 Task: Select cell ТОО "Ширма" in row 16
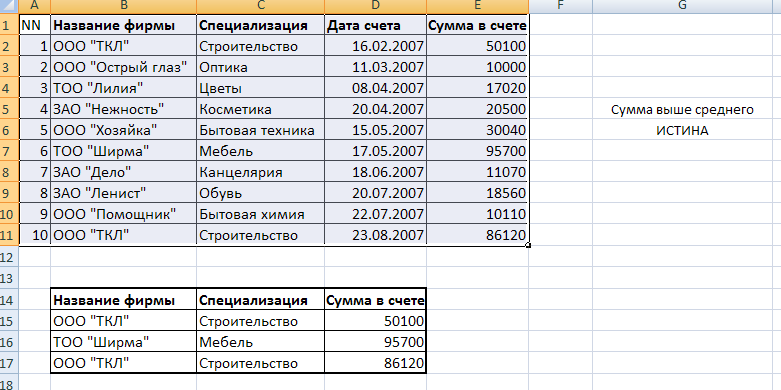(x=124, y=342)
